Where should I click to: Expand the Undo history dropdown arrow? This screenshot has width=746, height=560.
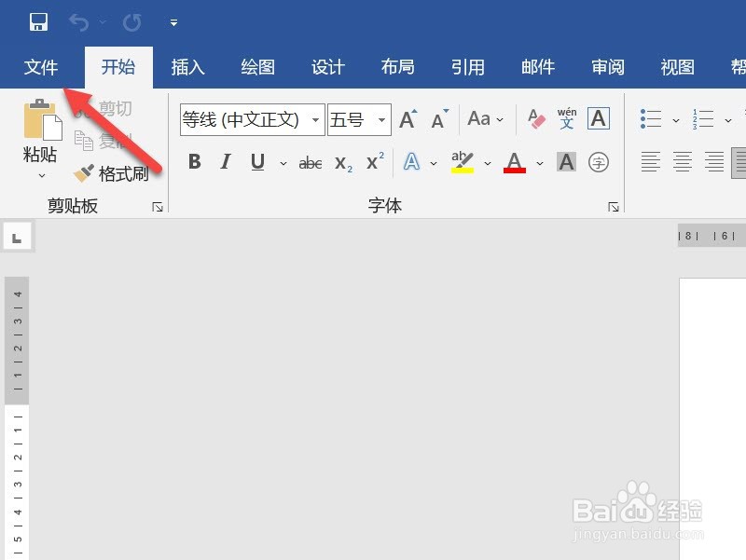click(103, 21)
